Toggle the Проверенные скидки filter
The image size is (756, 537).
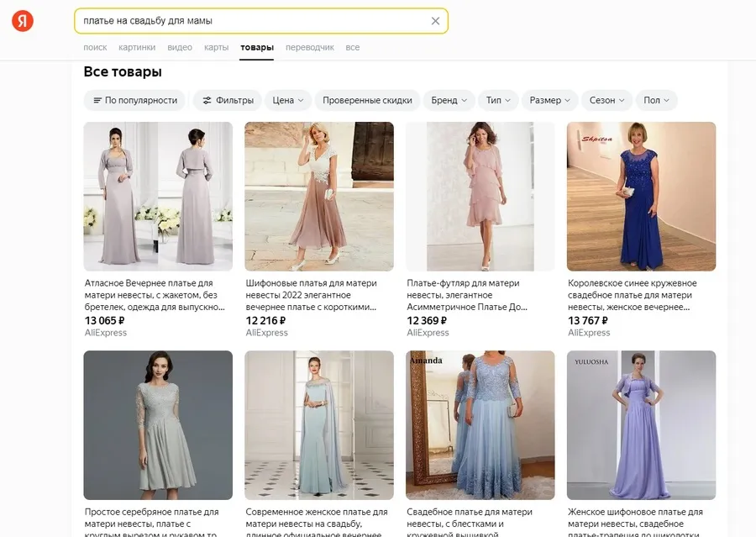pyautogui.click(x=367, y=100)
